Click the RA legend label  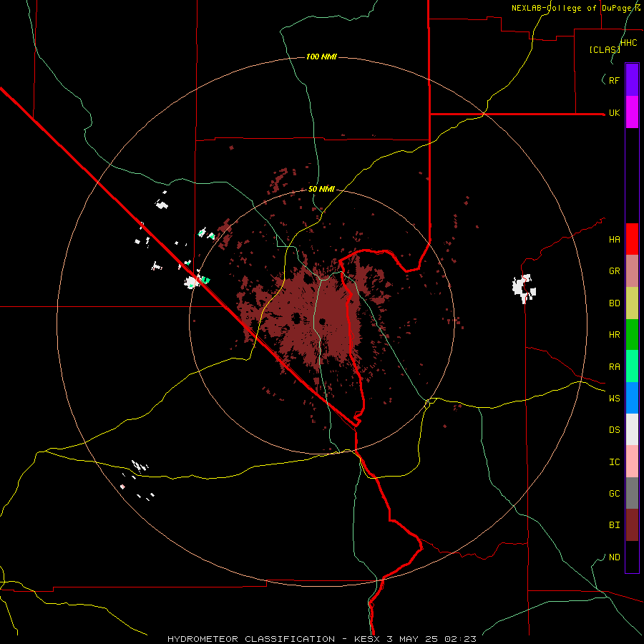614,367
